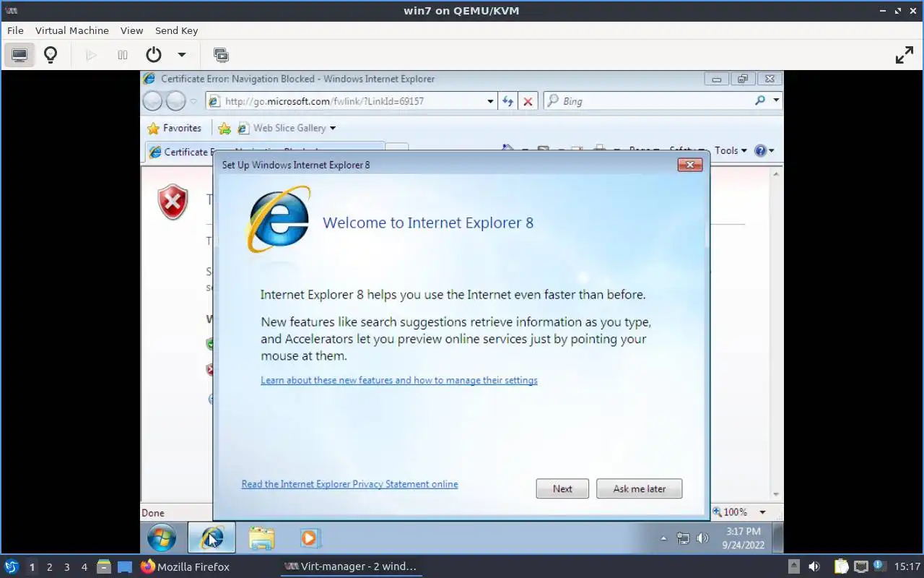Click the IE page vertical scrollbar
Viewport: 924px width, 578px height.
coord(776,333)
